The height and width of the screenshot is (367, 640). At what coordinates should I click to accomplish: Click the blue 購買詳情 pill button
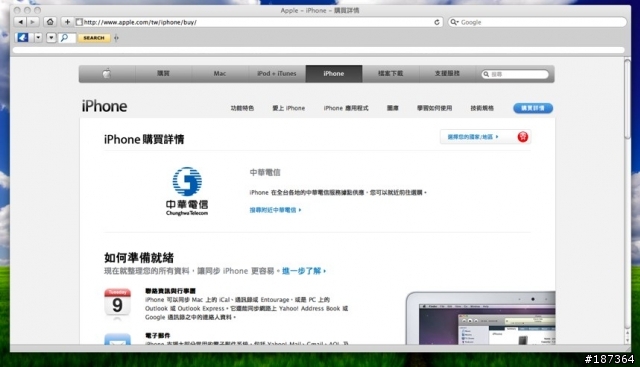(533, 108)
